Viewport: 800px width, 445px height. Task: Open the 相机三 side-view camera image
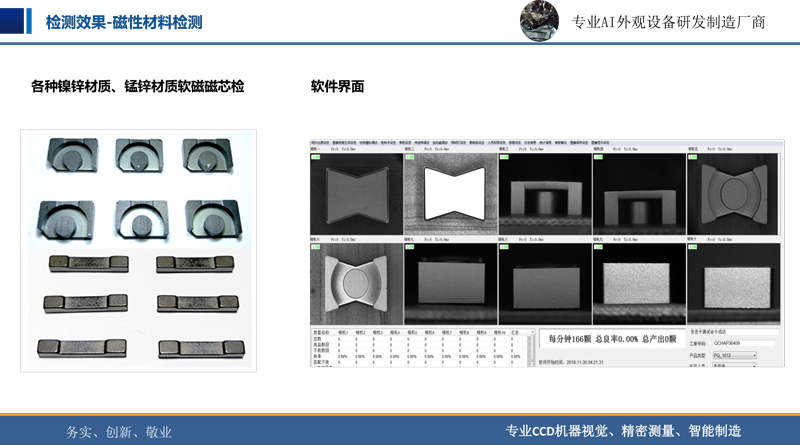click(545, 193)
